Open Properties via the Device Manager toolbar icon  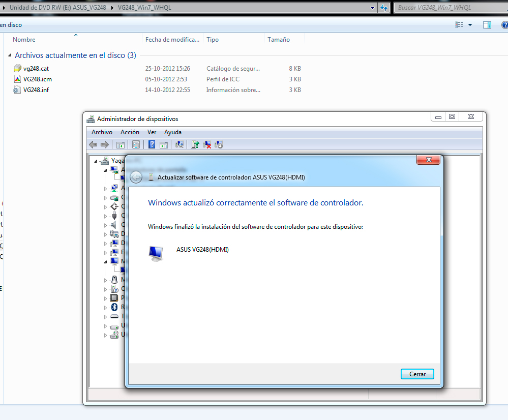(136, 145)
